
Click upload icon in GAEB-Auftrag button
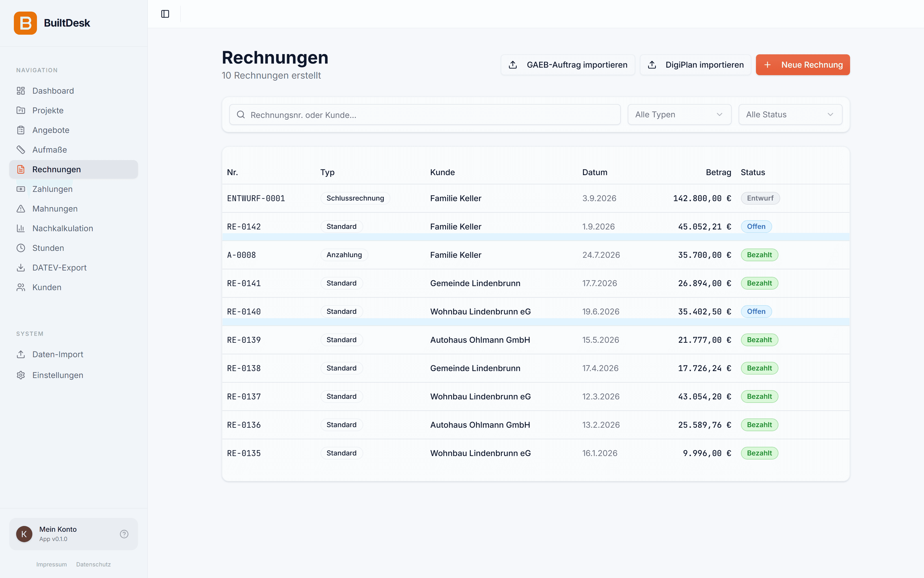[x=513, y=65]
